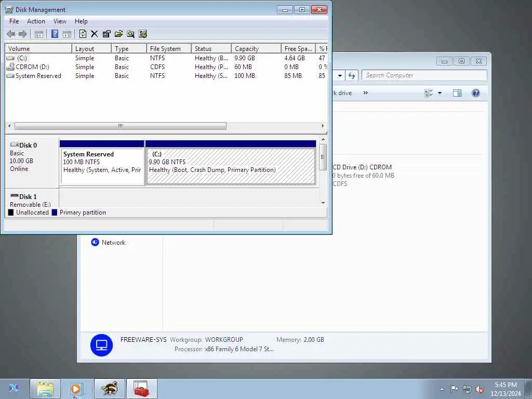Click the volume list scroll right arrow

click(323, 126)
